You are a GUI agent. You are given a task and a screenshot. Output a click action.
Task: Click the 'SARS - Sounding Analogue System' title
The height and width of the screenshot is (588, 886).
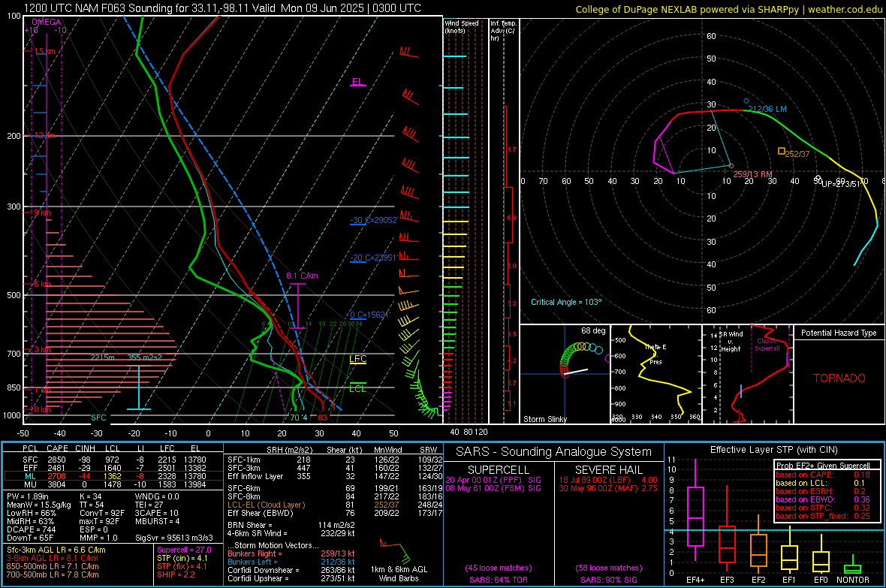554,452
